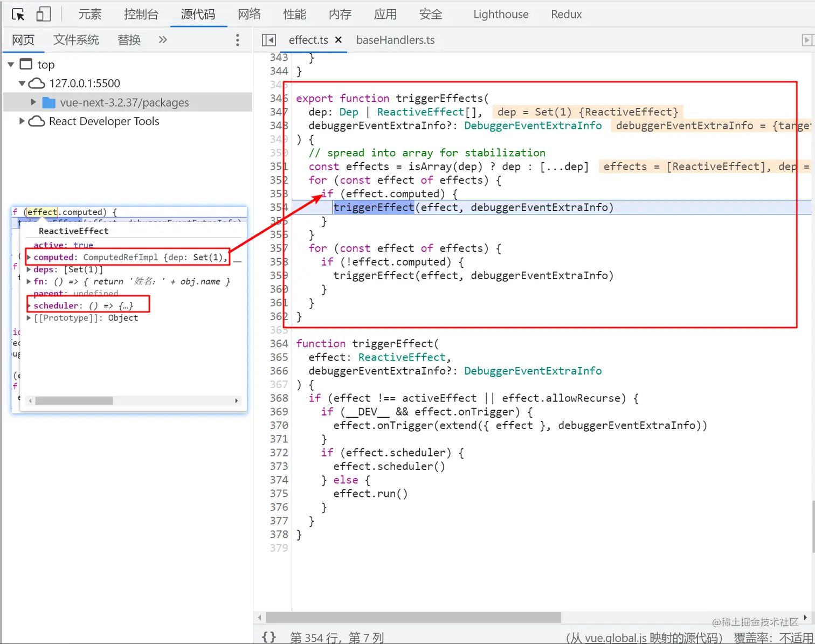Close the effect.ts file tab

pos(339,40)
